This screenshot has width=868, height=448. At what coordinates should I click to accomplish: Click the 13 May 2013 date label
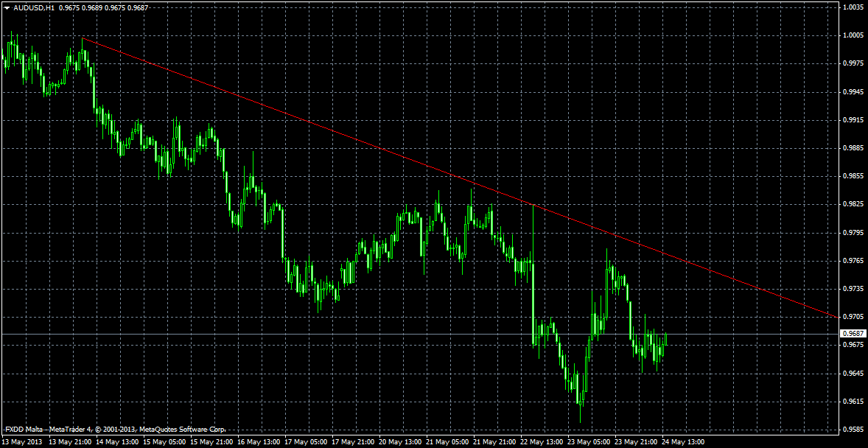click(x=22, y=442)
